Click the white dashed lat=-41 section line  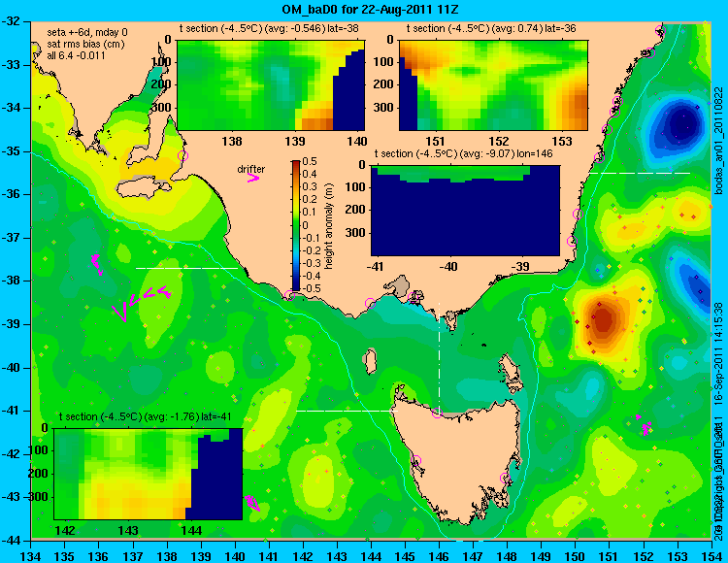347,411
